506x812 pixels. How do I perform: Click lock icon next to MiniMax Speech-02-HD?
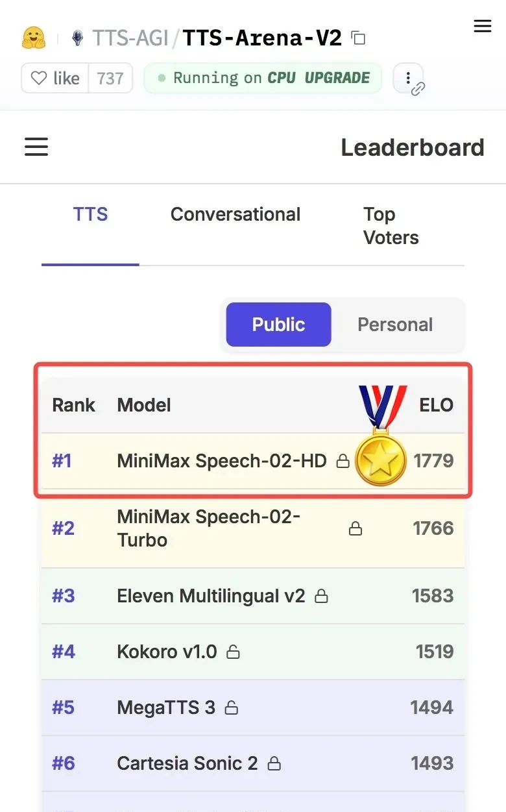coord(343,461)
